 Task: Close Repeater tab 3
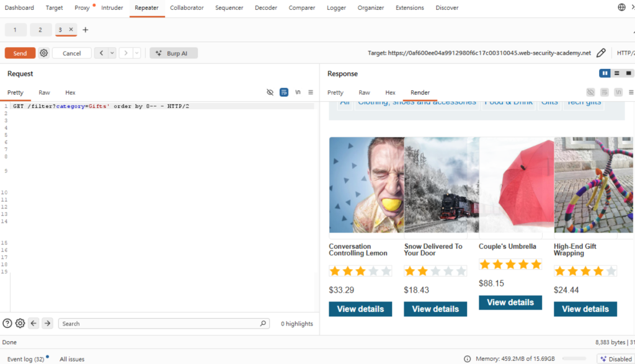point(71,29)
